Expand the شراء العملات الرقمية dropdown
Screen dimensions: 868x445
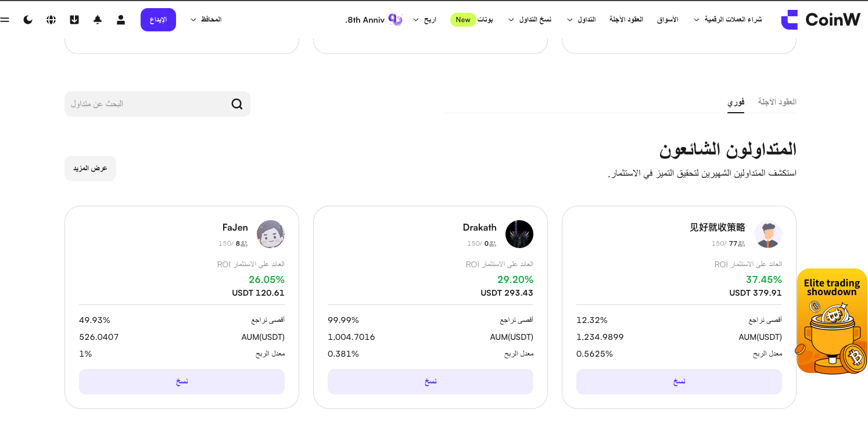click(x=727, y=20)
